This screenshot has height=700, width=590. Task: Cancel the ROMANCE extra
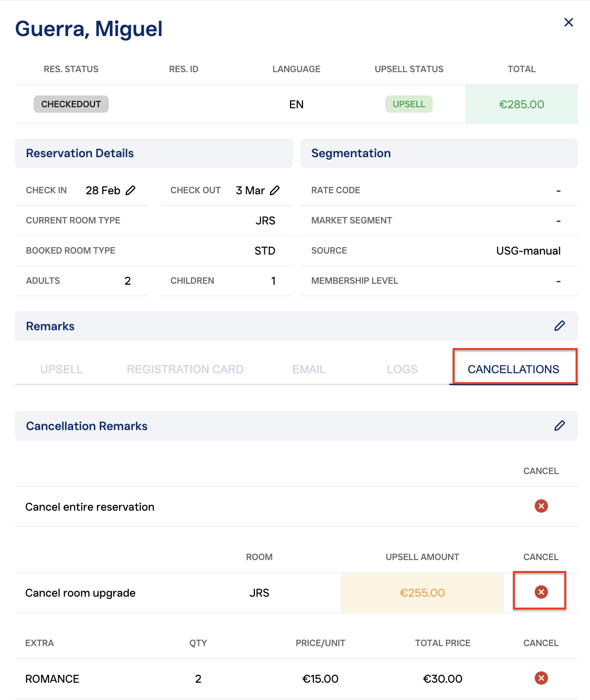pos(541,678)
